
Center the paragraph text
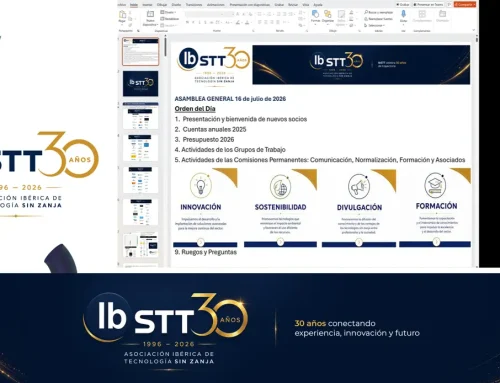(x=266, y=22)
